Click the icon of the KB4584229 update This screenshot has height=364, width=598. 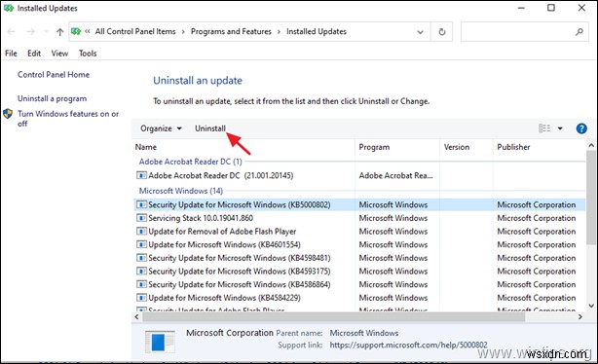(x=141, y=298)
